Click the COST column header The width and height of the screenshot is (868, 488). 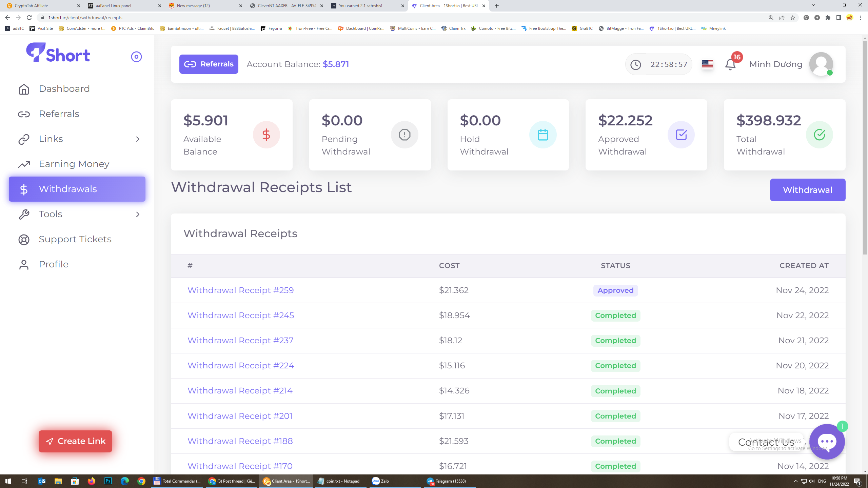[x=449, y=266]
